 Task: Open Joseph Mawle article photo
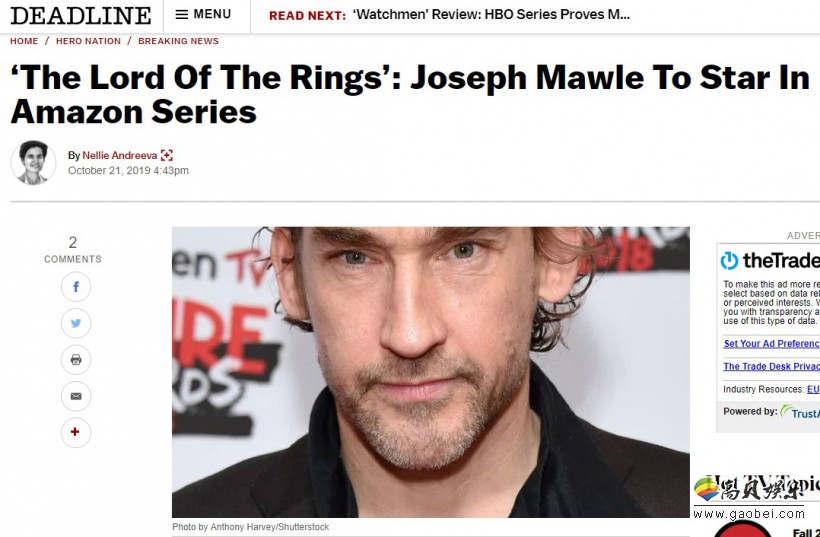pyautogui.click(x=430, y=372)
